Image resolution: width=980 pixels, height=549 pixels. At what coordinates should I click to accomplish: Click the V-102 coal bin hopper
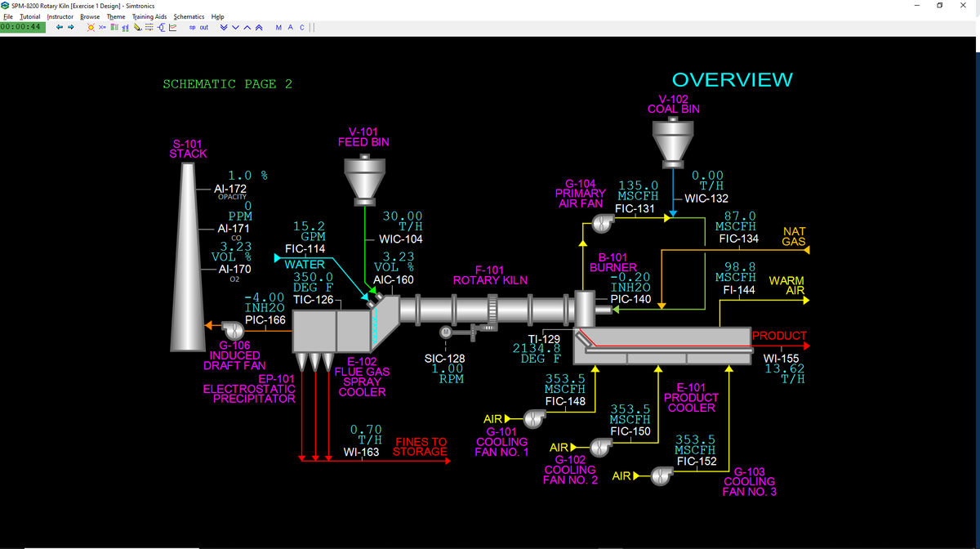[x=672, y=142]
